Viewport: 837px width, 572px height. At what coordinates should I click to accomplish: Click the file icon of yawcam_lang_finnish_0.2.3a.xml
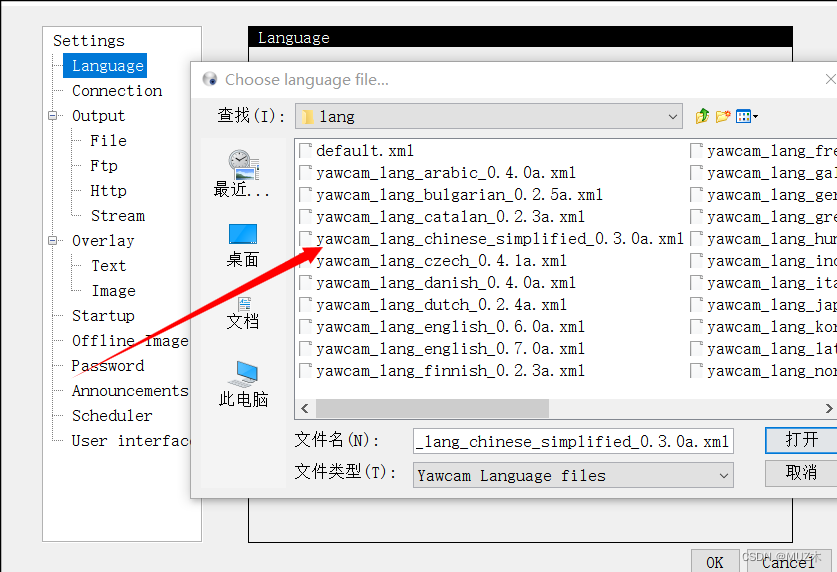pyautogui.click(x=306, y=370)
